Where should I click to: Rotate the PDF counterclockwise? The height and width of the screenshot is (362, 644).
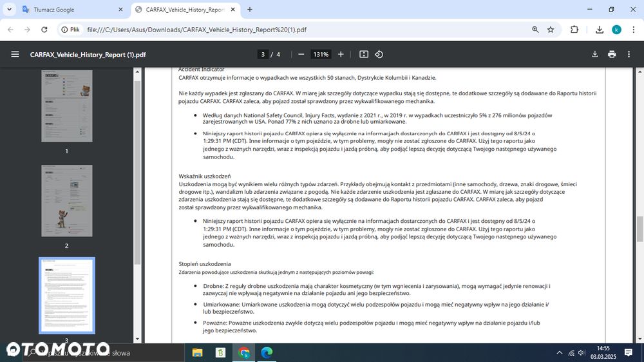379,54
